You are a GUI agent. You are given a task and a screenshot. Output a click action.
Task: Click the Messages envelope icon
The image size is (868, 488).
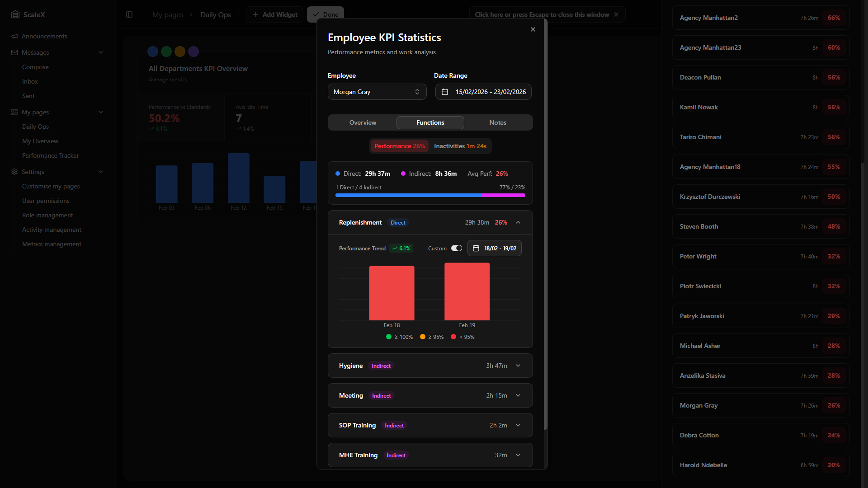14,52
